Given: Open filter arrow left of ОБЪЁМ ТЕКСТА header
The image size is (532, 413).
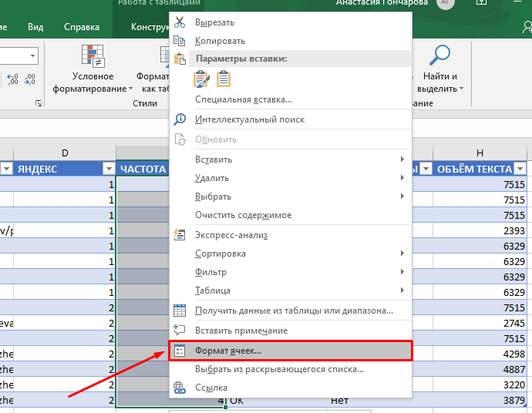Looking at the screenshot, I should [x=426, y=169].
